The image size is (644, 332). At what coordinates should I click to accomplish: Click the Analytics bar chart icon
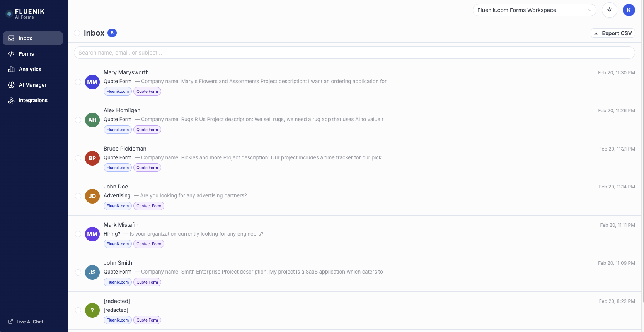click(11, 69)
